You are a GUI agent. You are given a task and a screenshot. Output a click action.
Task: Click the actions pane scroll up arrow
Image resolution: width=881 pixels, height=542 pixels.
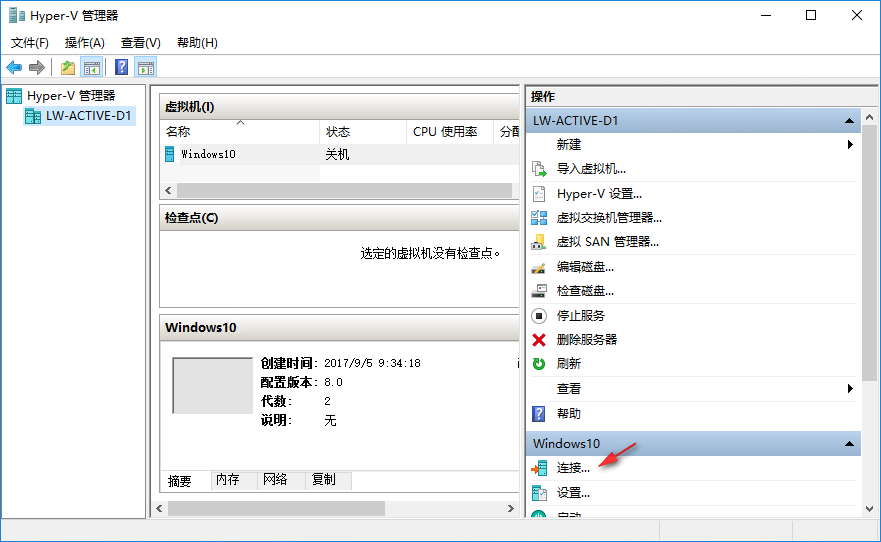[x=869, y=117]
